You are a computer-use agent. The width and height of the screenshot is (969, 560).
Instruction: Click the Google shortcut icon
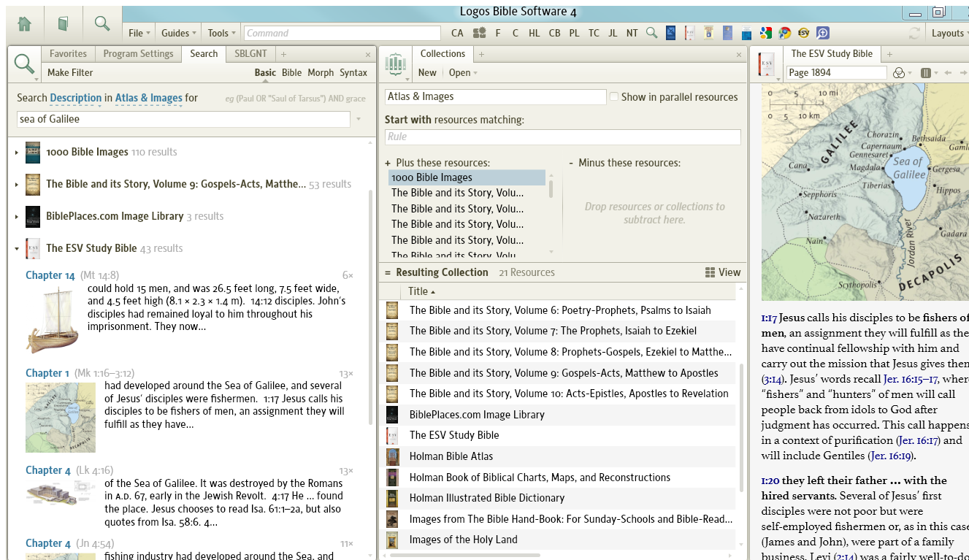765,33
